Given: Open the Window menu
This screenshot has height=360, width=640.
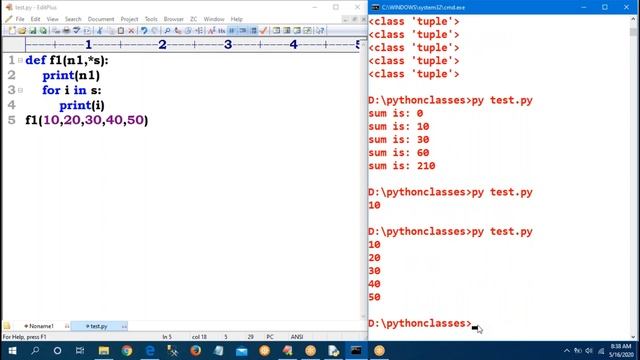Looking at the screenshot, I should click(x=214, y=19).
